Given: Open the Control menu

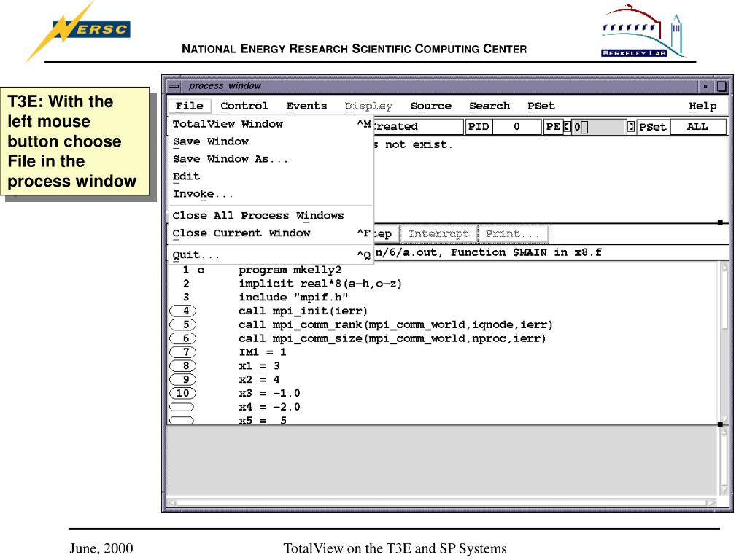Looking at the screenshot, I should pyautogui.click(x=244, y=106).
